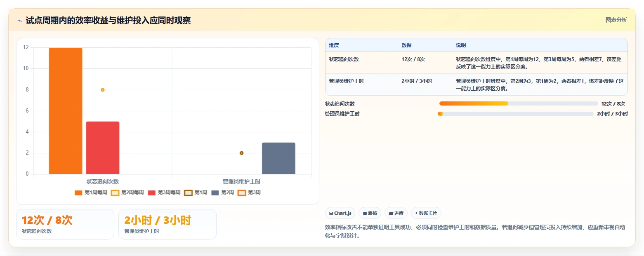Click the orange 第1周每周 bar at 12
Viewport: 644px width, 256px height.
pos(66,111)
